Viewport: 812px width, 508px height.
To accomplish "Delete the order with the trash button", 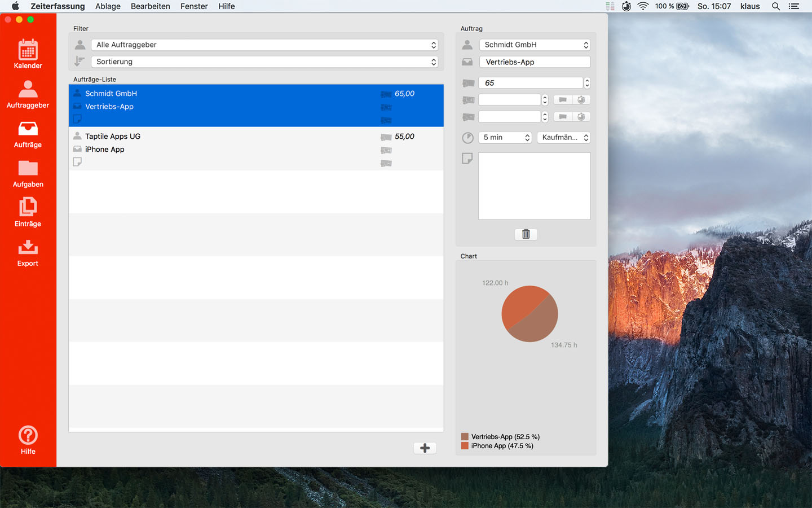I will [x=526, y=234].
